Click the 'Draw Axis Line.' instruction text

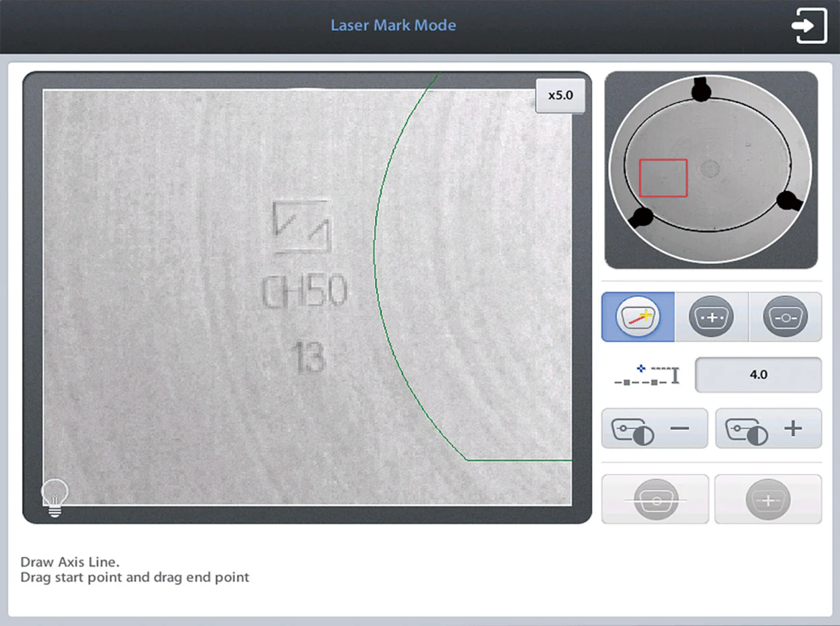(x=70, y=562)
